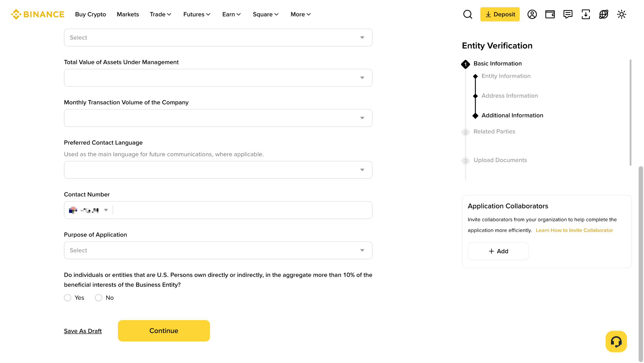Toggle the light theme sun icon

[x=622, y=14]
